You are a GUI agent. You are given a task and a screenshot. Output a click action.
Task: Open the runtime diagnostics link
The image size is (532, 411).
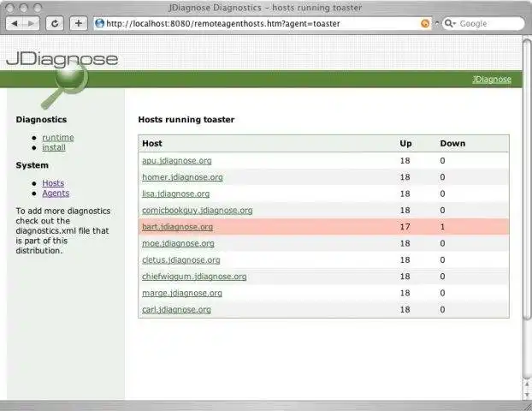coord(58,138)
